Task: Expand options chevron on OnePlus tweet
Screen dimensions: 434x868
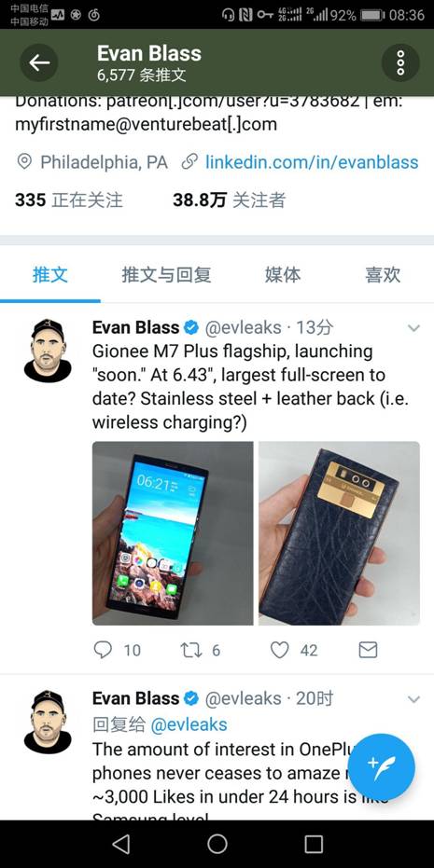Action: coord(413,699)
